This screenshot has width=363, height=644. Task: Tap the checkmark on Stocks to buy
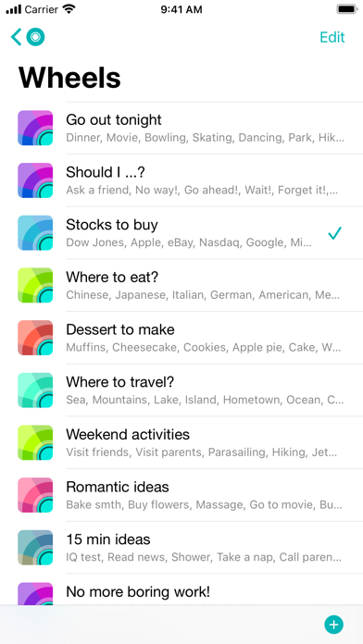pos(334,233)
